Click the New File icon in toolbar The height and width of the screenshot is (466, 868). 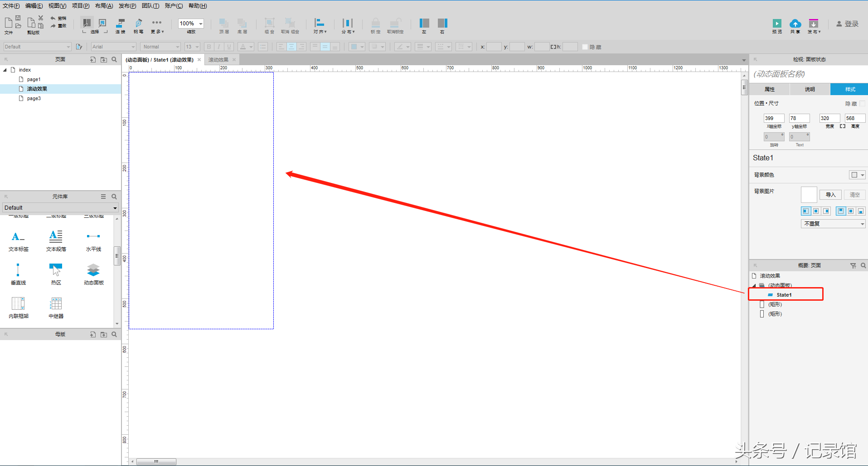coord(8,23)
